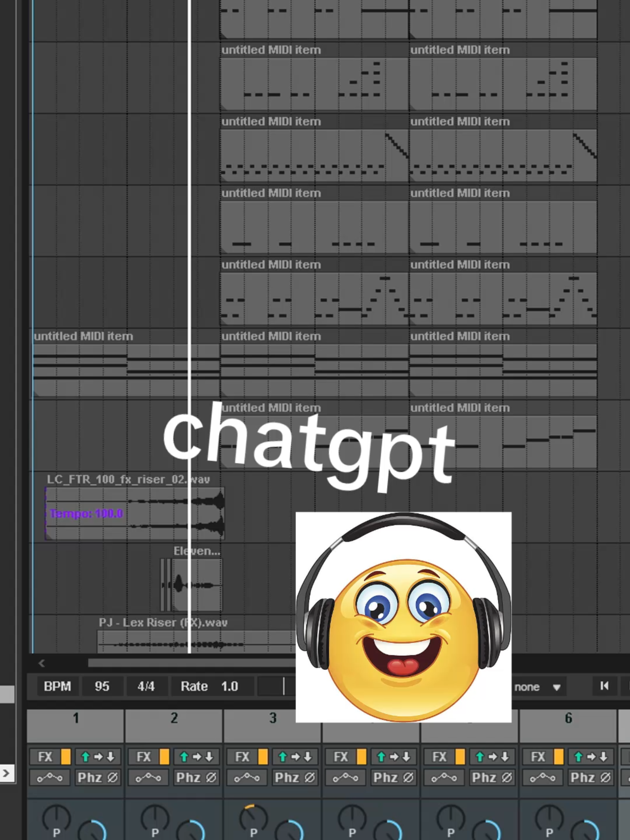
Task: Toggle FX bypass on channel 6
Action: coord(559,757)
